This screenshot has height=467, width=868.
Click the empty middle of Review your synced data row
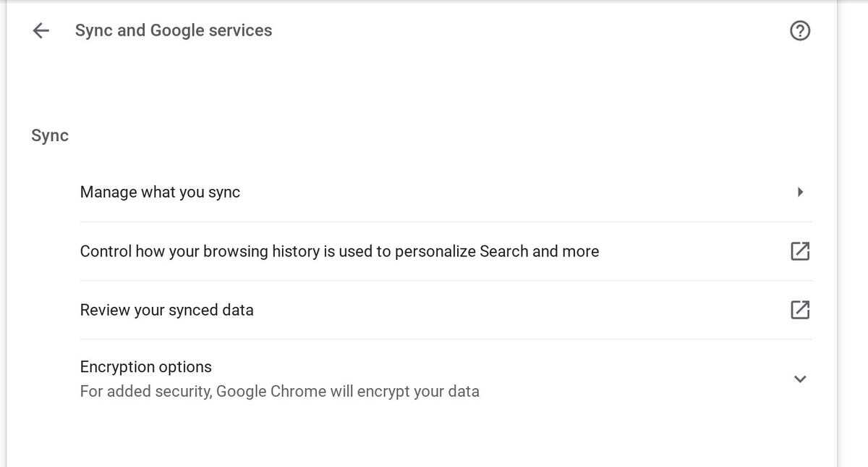pyautogui.click(x=506, y=310)
